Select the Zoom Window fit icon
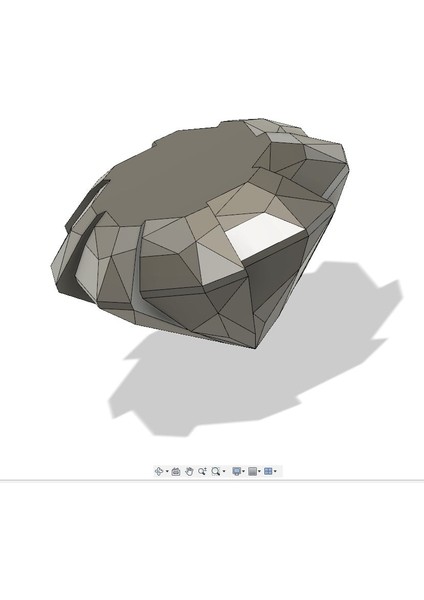Image resolution: width=424 pixels, height=600 pixels. (x=216, y=471)
